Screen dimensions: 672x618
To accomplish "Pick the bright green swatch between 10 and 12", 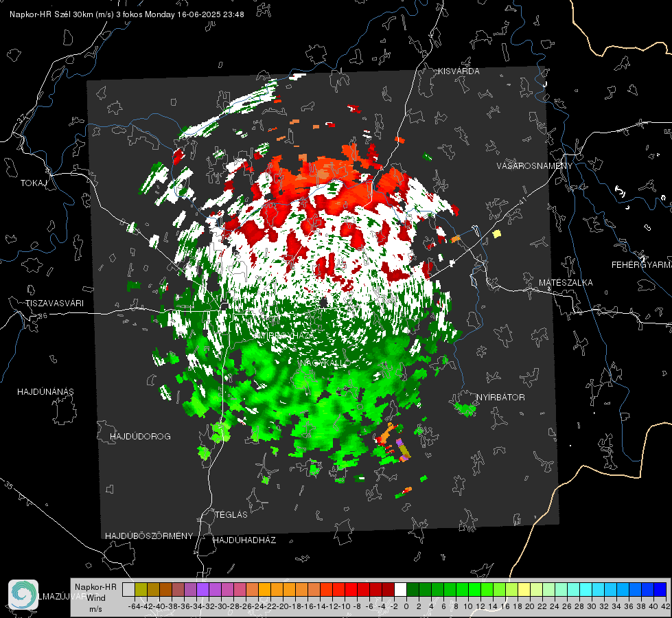I will tap(474, 589).
